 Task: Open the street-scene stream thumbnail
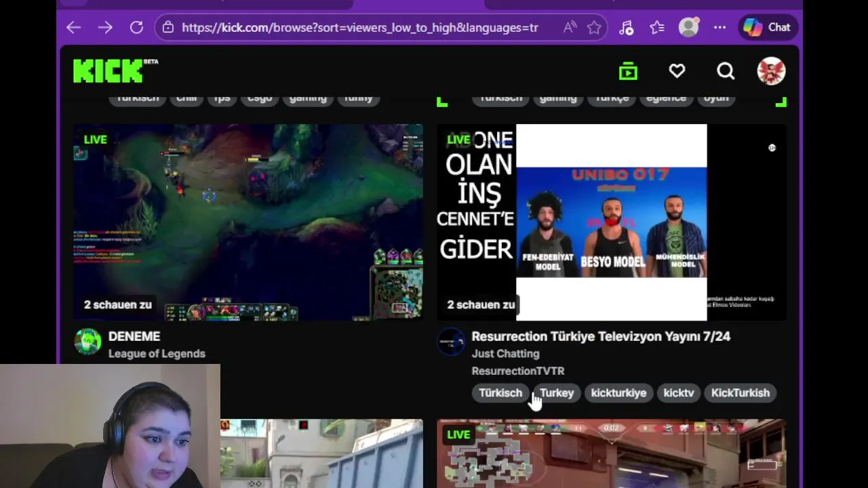tap(321, 453)
